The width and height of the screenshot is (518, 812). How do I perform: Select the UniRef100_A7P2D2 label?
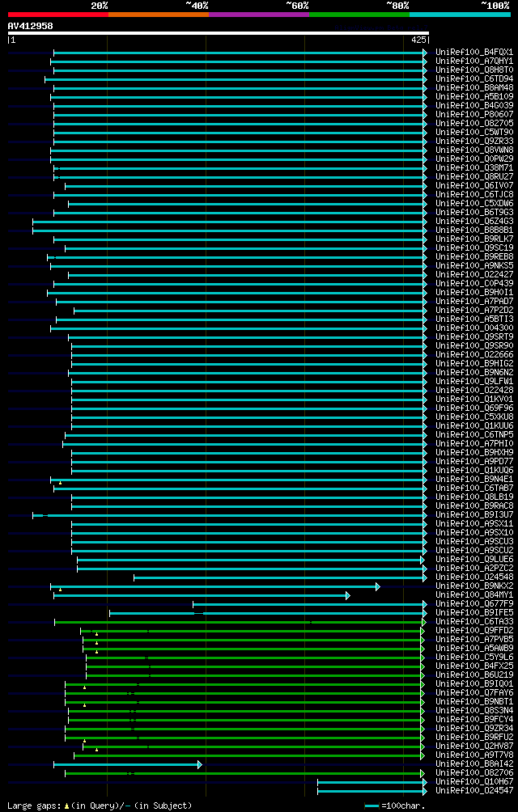click(474, 311)
